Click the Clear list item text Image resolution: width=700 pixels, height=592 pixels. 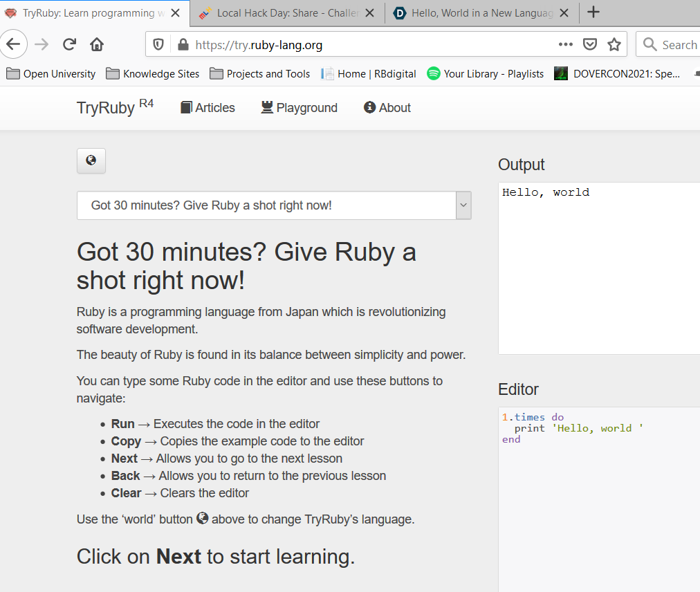(x=180, y=493)
